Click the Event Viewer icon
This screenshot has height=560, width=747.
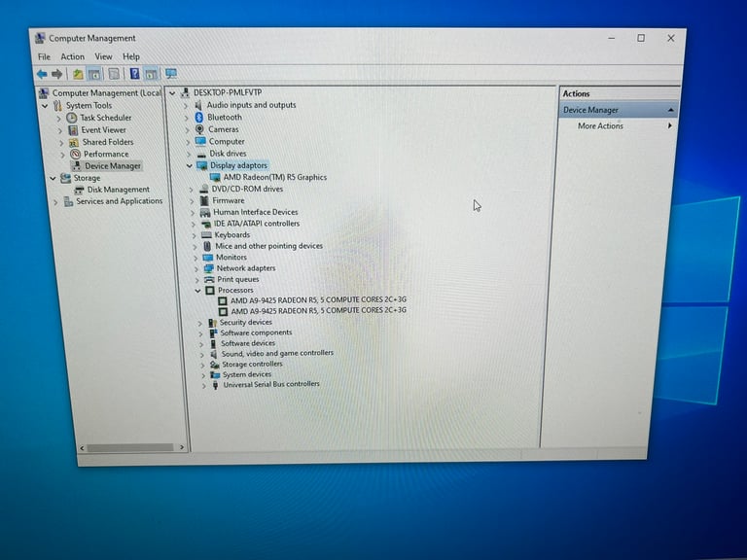73,130
